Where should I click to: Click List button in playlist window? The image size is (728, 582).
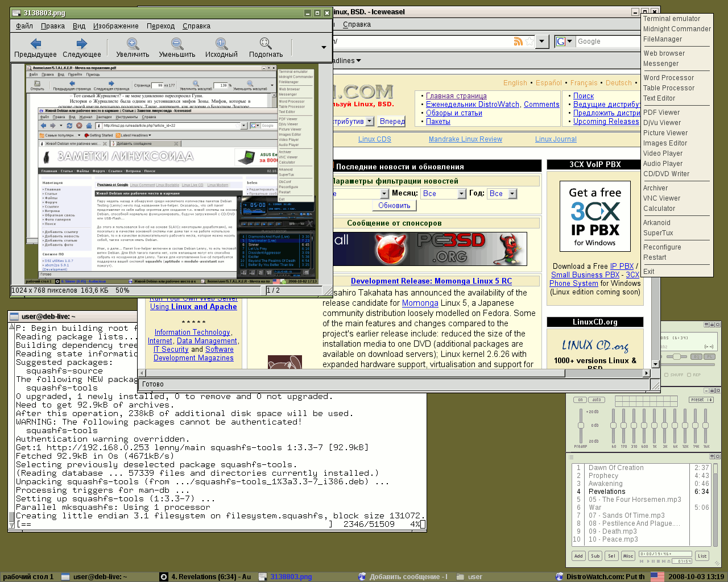click(x=702, y=556)
